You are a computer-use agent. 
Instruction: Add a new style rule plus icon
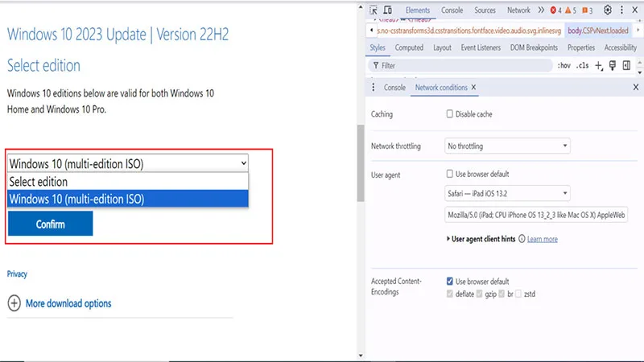tap(599, 66)
